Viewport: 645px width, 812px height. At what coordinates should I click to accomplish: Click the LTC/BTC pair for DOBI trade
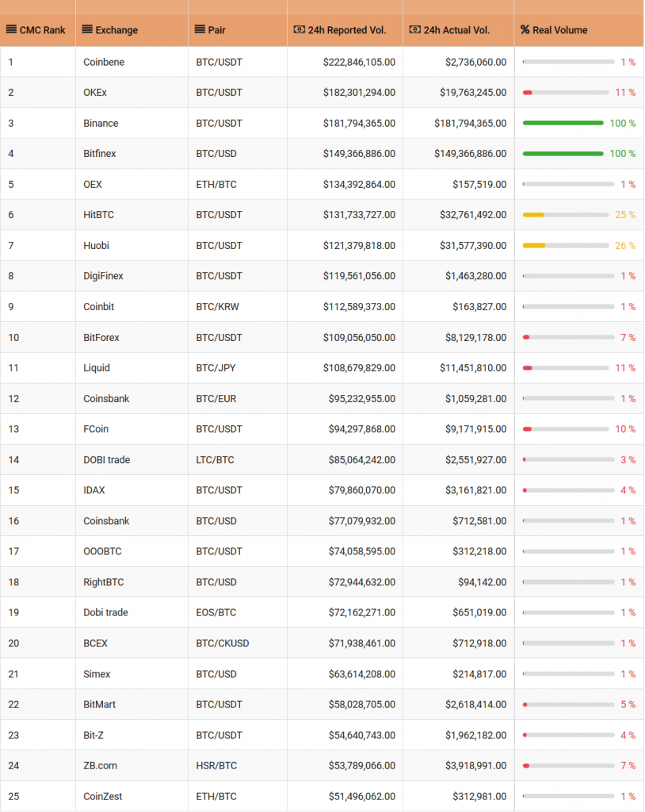(215, 460)
